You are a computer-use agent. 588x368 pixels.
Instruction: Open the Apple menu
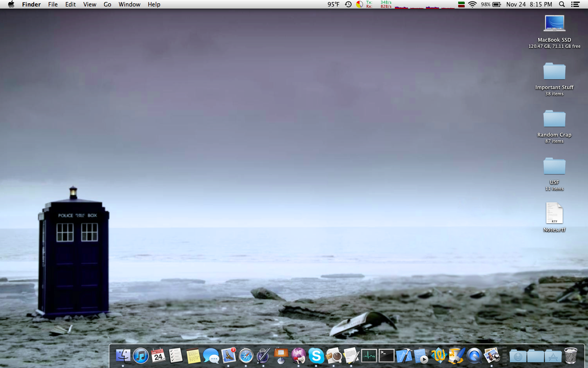point(11,4)
